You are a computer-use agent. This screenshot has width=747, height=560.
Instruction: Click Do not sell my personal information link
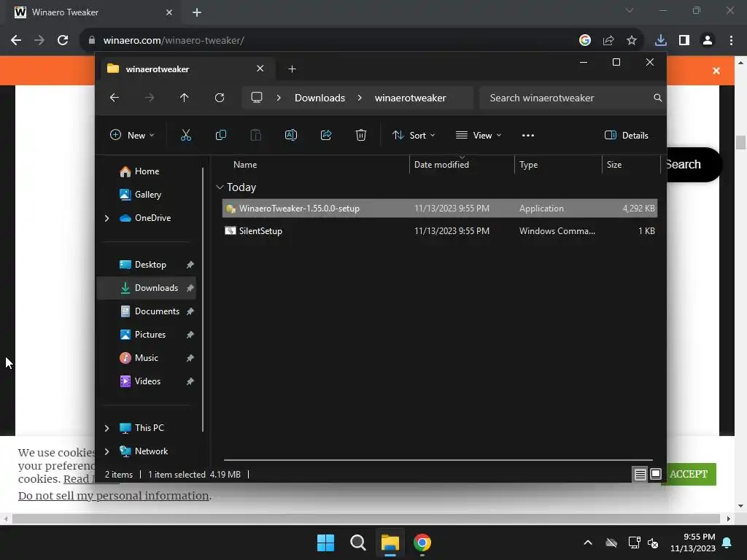click(x=113, y=496)
